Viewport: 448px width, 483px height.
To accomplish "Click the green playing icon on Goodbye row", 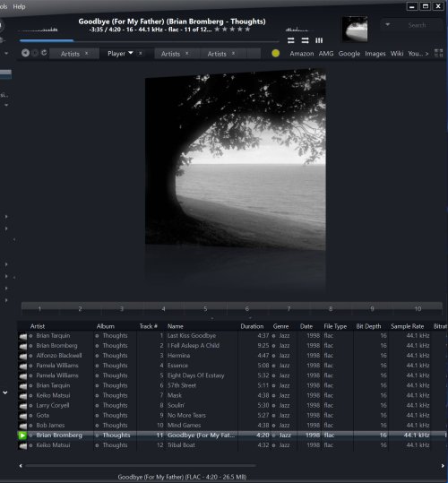I will [22, 436].
